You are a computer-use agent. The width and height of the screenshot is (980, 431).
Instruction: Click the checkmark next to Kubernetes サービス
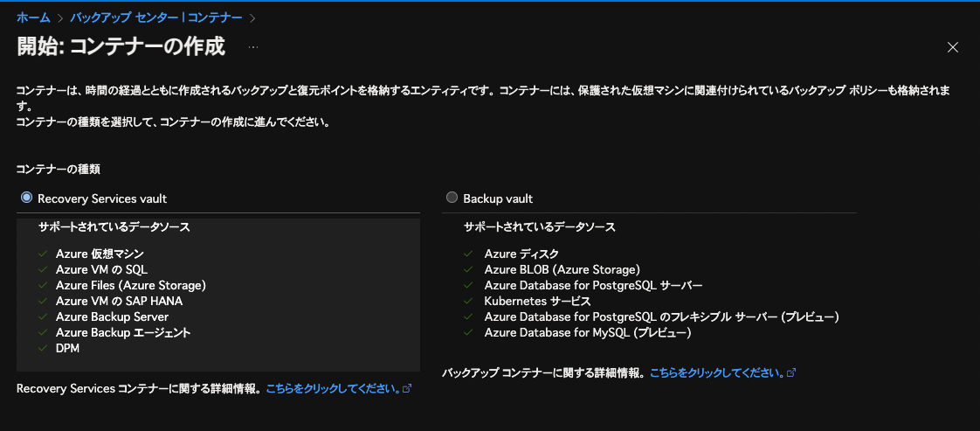pyautogui.click(x=469, y=301)
